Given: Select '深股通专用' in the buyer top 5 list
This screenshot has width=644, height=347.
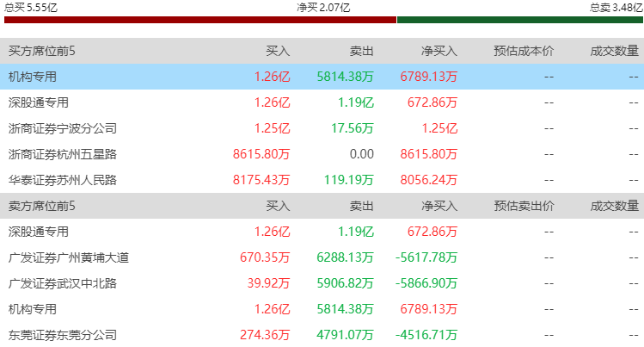Looking at the screenshot, I should pos(38,102).
